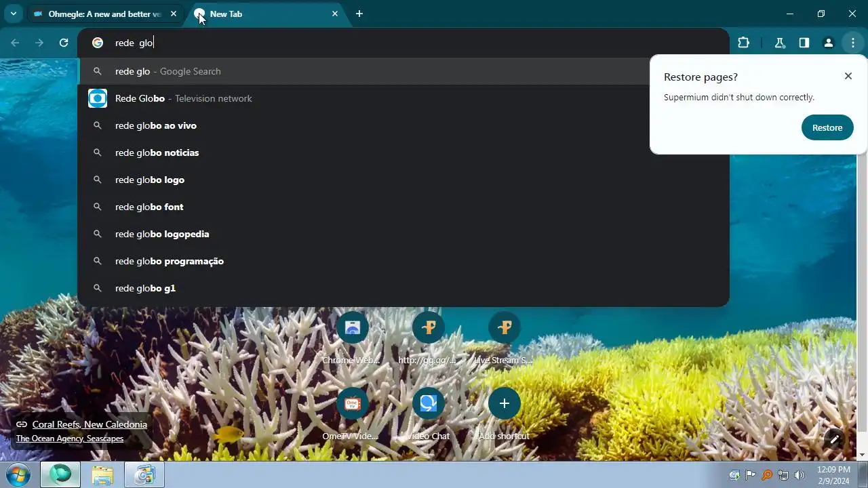
Task: Select the New Tab tab
Action: click(x=267, y=14)
